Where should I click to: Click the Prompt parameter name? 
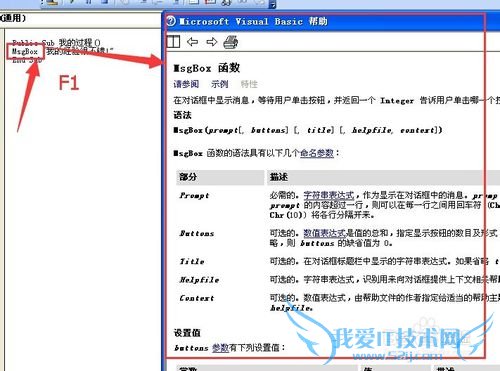pos(194,196)
